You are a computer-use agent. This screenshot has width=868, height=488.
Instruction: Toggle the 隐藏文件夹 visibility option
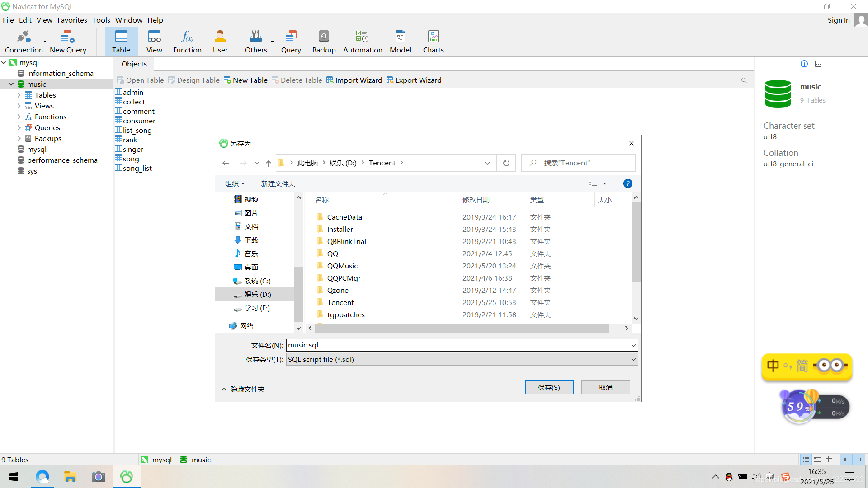tap(243, 389)
